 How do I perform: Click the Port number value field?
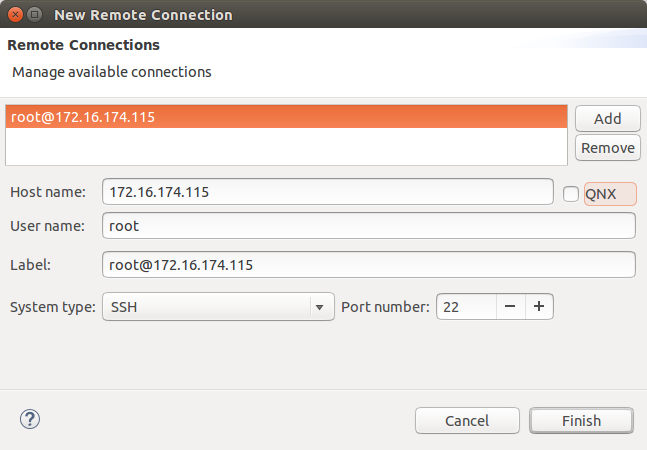(465, 307)
